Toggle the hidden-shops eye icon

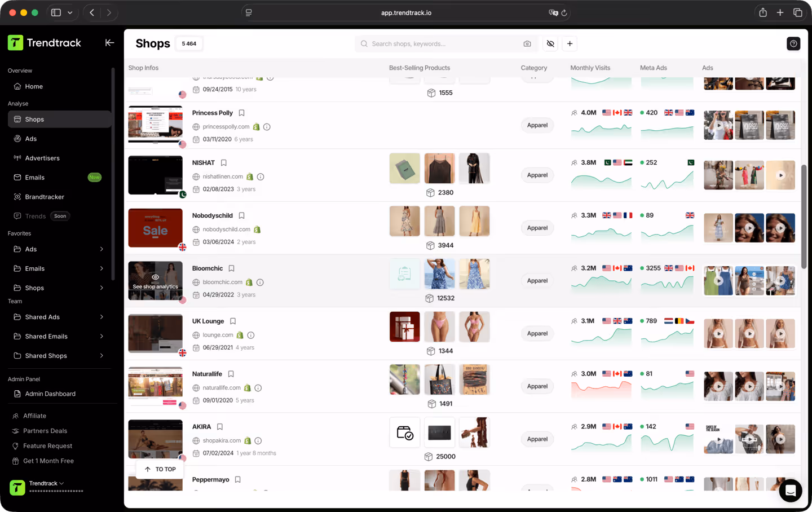[x=550, y=43]
